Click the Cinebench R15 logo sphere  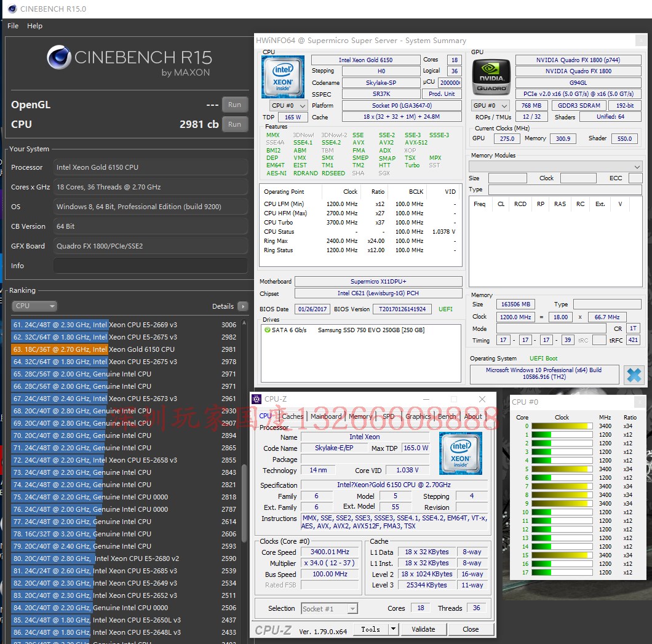(58, 57)
